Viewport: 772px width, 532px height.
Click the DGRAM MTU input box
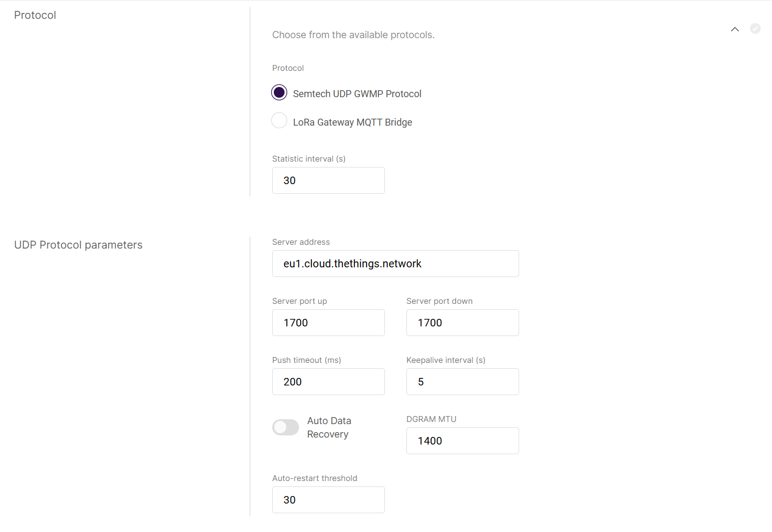coord(462,441)
